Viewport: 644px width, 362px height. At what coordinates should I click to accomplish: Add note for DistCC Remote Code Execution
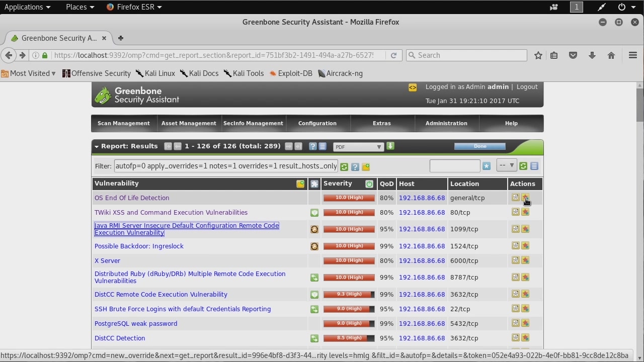(x=515, y=294)
